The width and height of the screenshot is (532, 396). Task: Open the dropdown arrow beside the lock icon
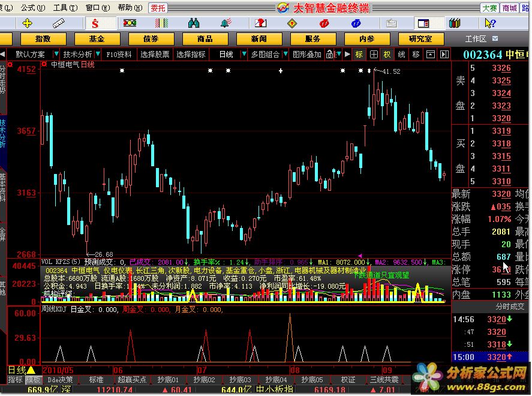click(x=339, y=54)
